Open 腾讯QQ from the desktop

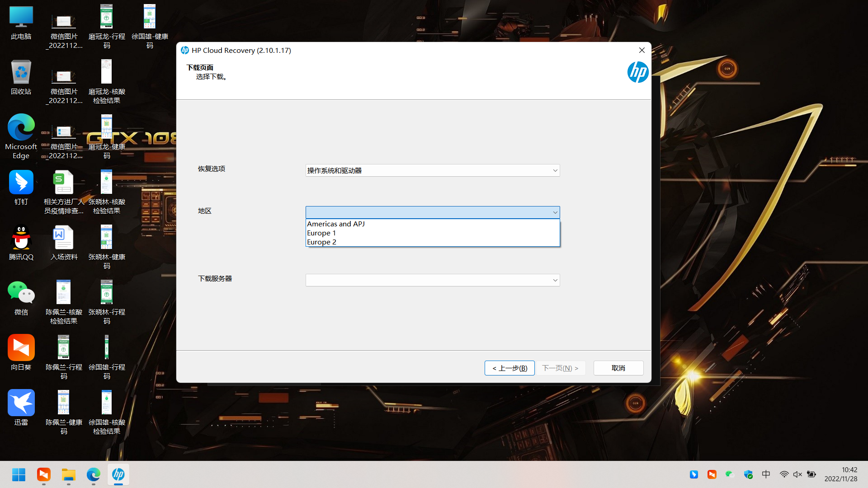21,238
